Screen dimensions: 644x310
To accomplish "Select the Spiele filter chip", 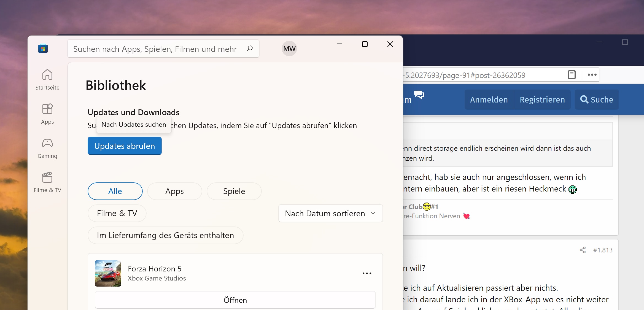I will [234, 191].
